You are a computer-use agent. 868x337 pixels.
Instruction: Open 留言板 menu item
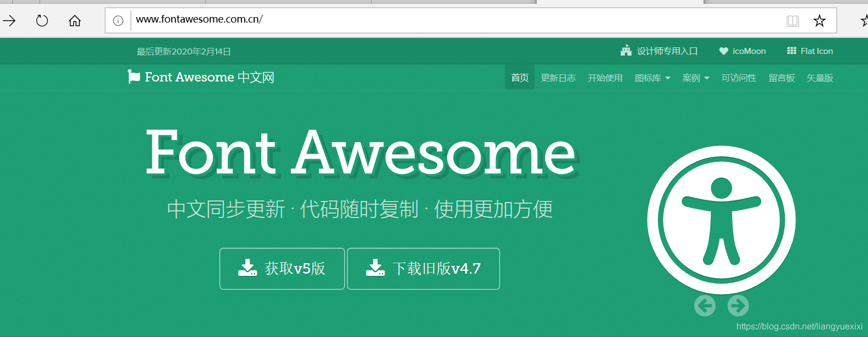point(782,78)
